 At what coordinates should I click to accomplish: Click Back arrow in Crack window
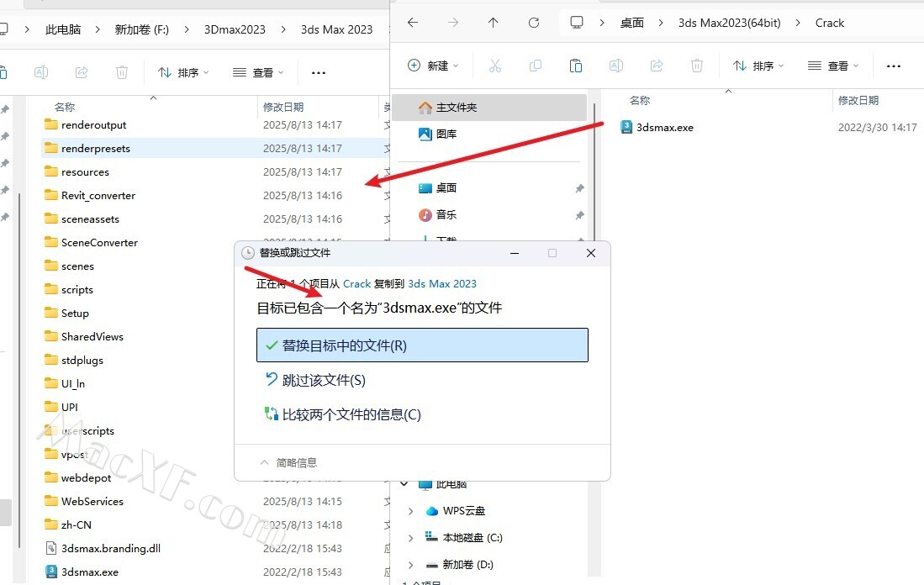coord(413,23)
